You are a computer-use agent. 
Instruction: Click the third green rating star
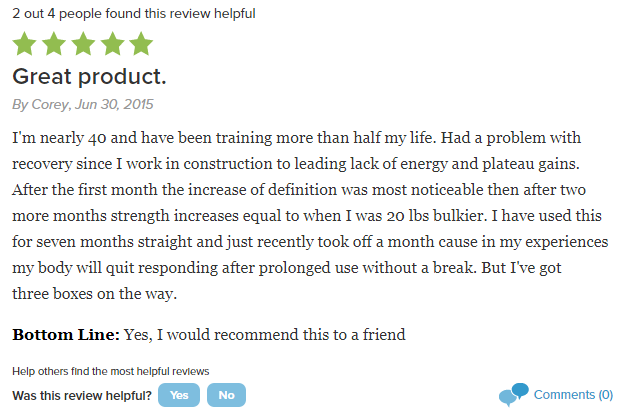point(83,43)
